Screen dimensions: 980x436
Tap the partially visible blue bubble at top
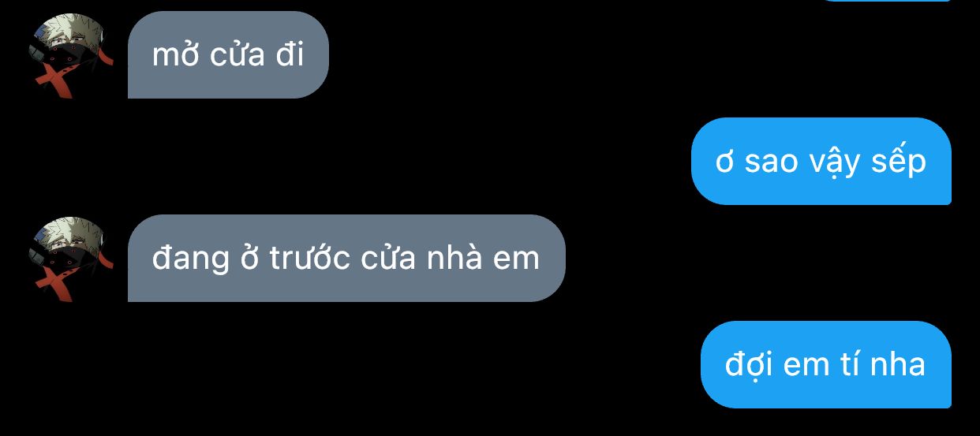coord(884,1)
